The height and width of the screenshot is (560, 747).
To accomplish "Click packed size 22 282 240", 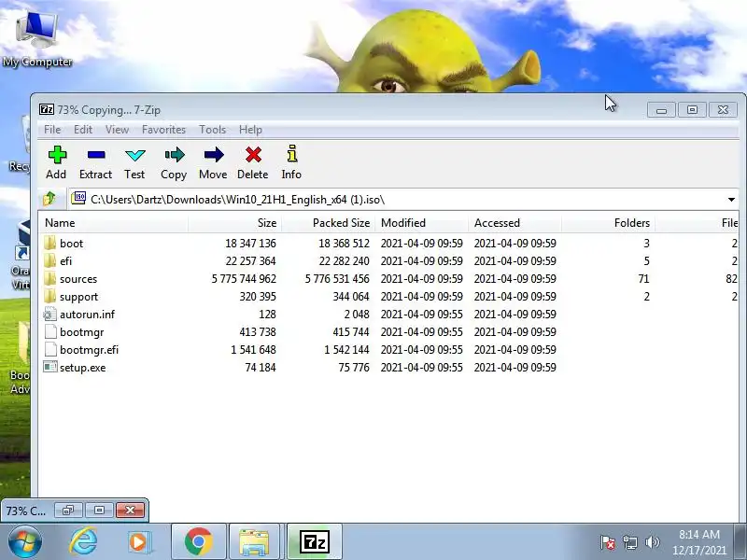I will click(344, 261).
